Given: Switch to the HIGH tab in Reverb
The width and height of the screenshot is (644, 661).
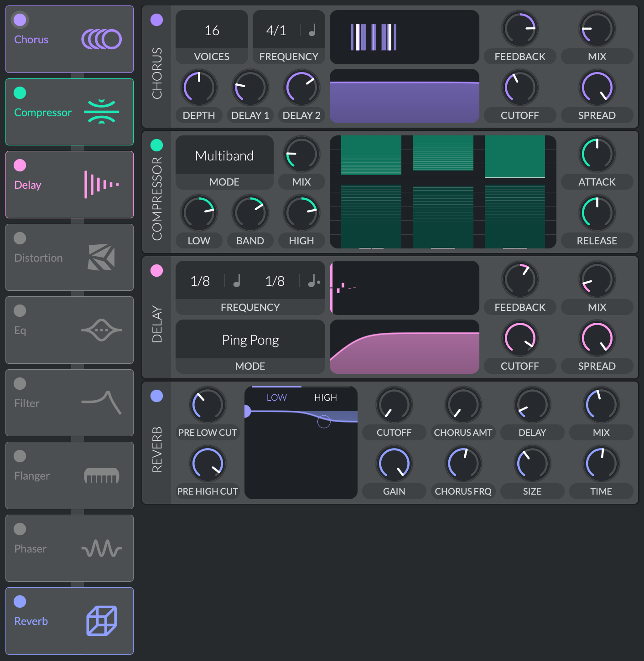Looking at the screenshot, I should click(x=325, y=397).
